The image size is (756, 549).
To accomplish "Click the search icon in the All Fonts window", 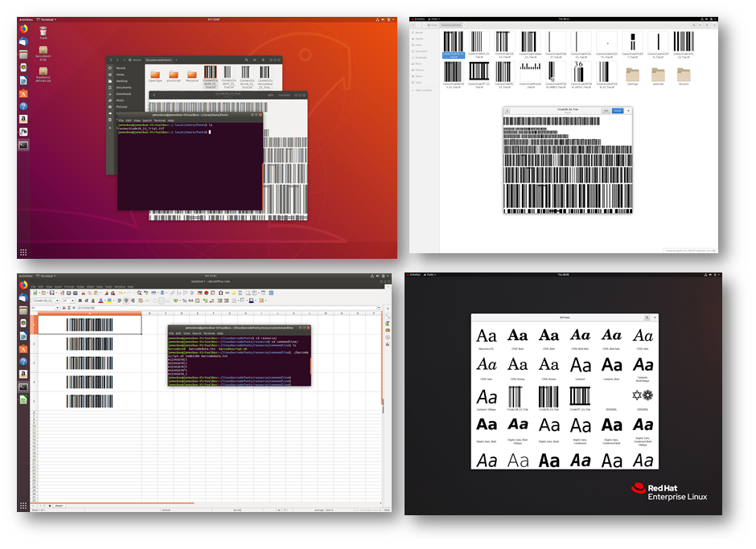I will 647,318.
